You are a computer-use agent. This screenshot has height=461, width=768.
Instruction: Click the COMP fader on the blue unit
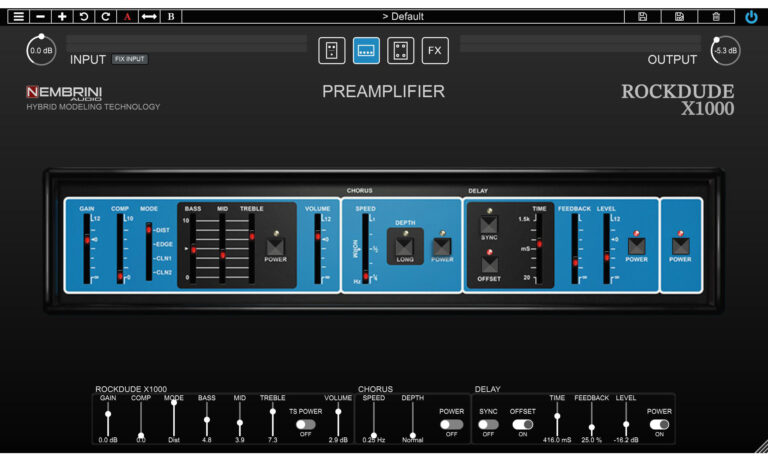120,249
